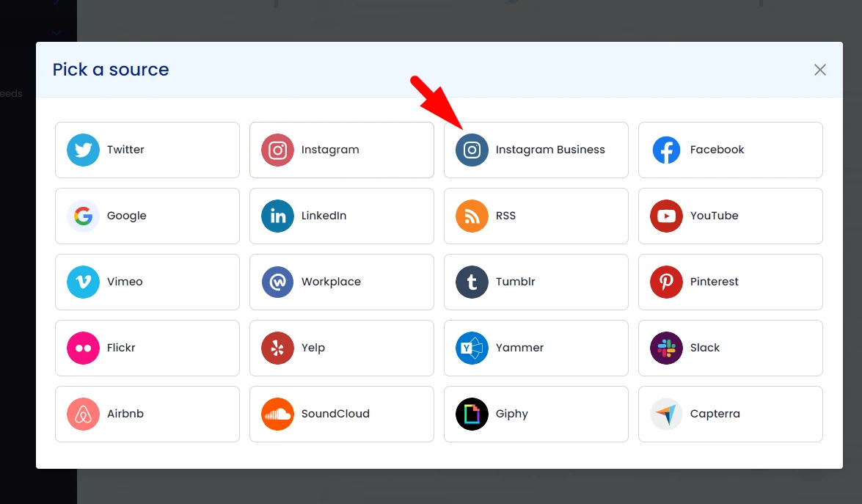Choose the YouTube play icon source
Viewport: 862px width, 504px height.
666,216
